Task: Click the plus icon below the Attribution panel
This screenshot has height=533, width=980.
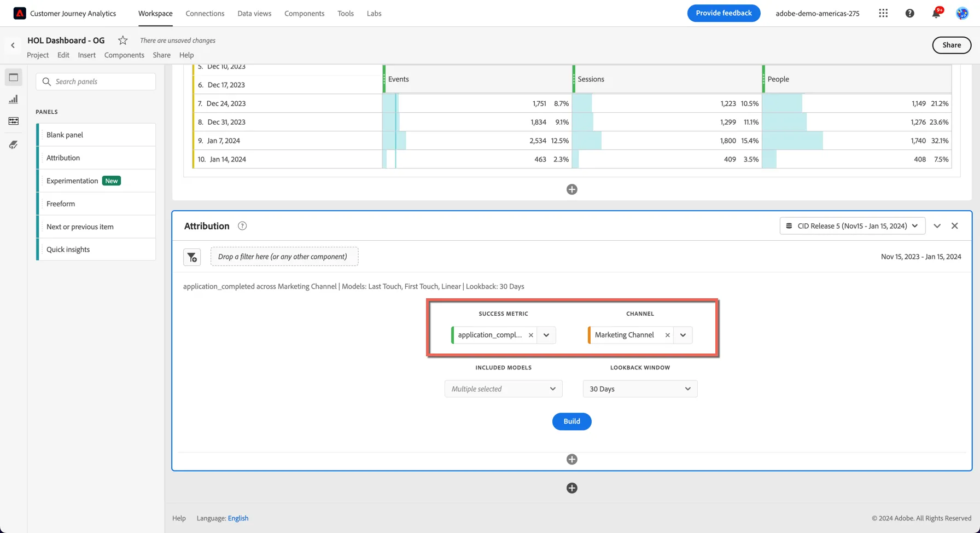Action: 572,488
